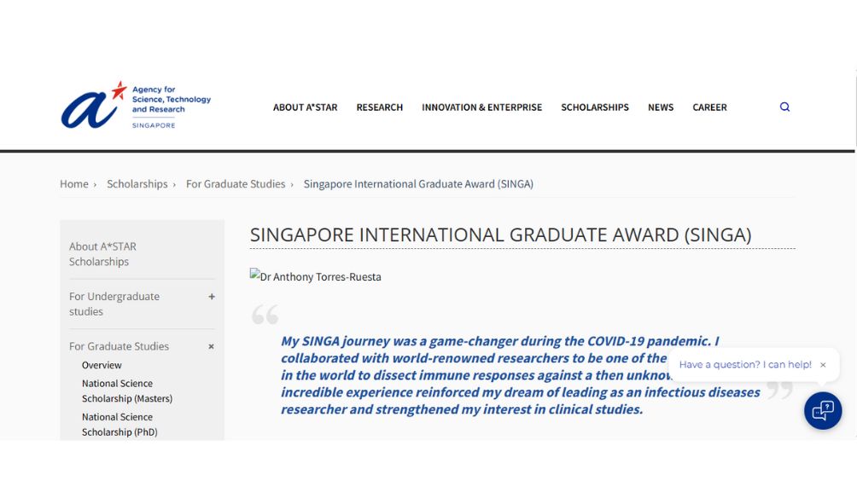This screenshot has height=504, width=857.
Task: Go to For Graduate Studies breadcrumb
Action: [236, 184]
